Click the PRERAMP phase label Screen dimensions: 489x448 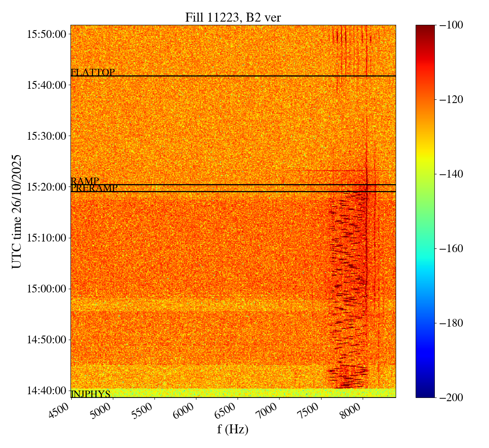94,188
